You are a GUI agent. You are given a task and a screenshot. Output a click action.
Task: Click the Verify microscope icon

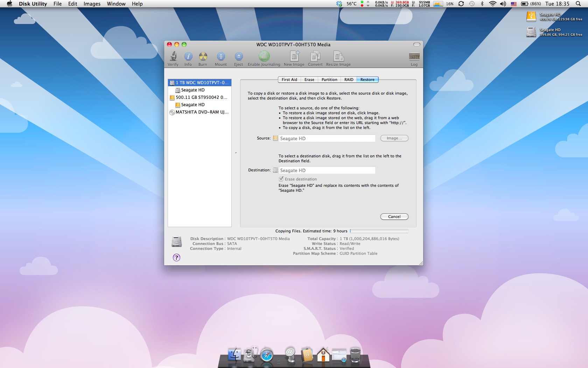click(x=173, y=56)
